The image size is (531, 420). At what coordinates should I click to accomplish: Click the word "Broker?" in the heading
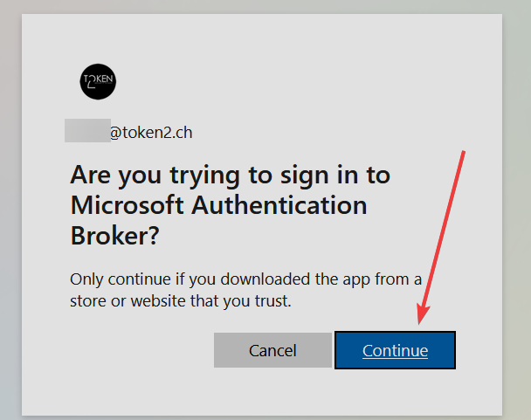click(114, 236)
